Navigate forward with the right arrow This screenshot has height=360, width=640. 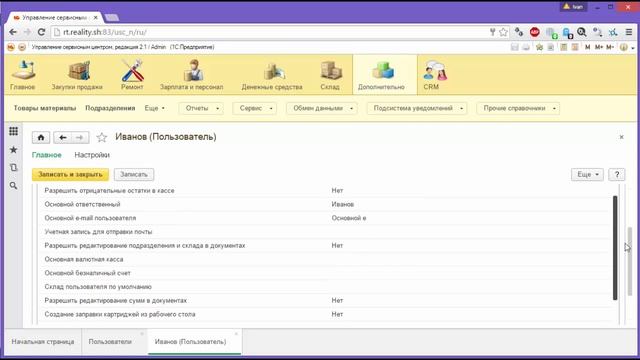tap(80, 138)
